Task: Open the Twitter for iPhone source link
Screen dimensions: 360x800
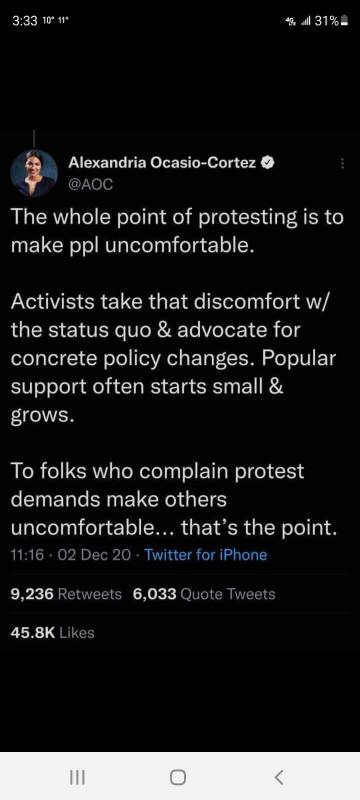Action: [206, 555]
